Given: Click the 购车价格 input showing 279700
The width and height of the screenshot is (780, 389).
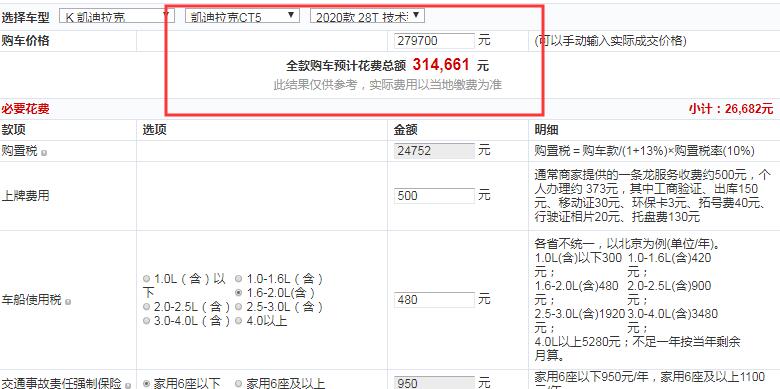Looking at the screenshot, I should 434,41.
